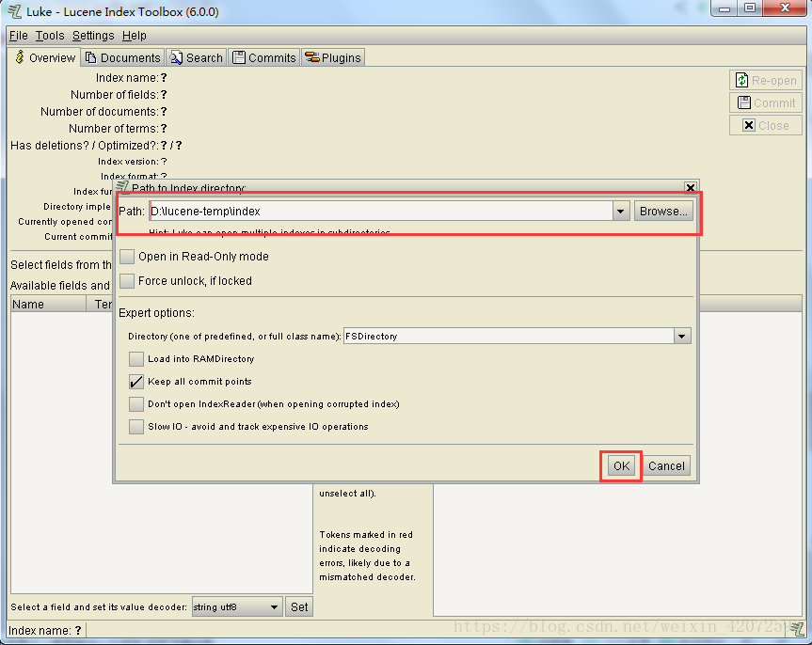Switch to the Overview tab
This screenshot has width=812, height=645.
click(44, 57)
